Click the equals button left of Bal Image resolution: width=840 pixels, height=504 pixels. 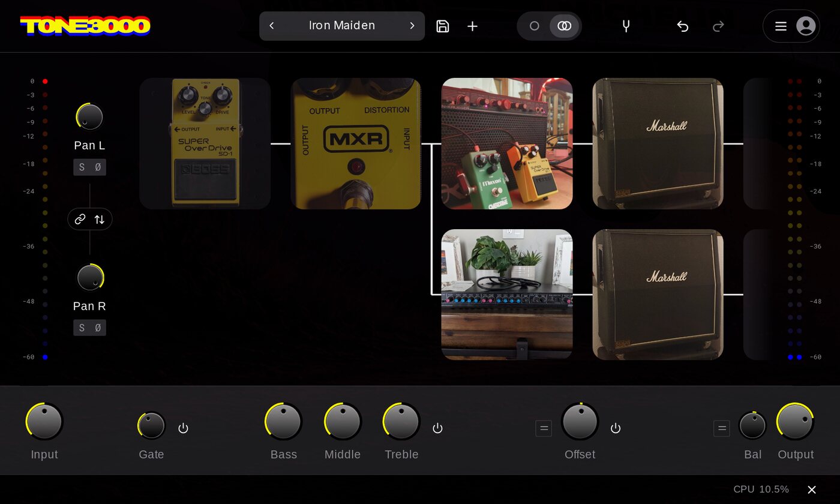(x=722, y=428)
